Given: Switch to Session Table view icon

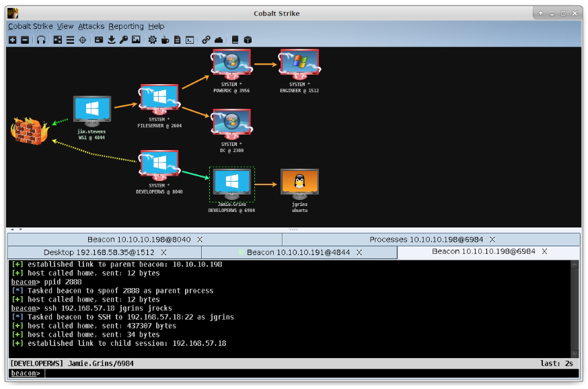Looking at the screenshot, I should click(70, 40).
